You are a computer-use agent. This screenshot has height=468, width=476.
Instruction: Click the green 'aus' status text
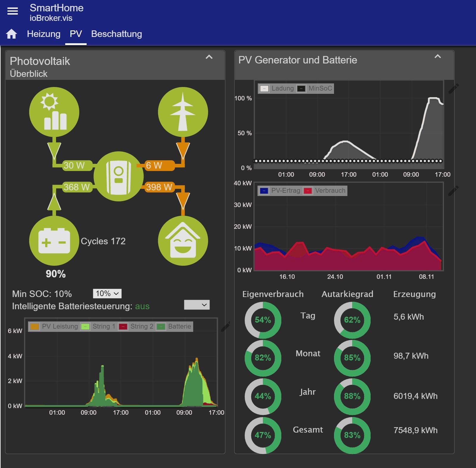tap(142, 306)
